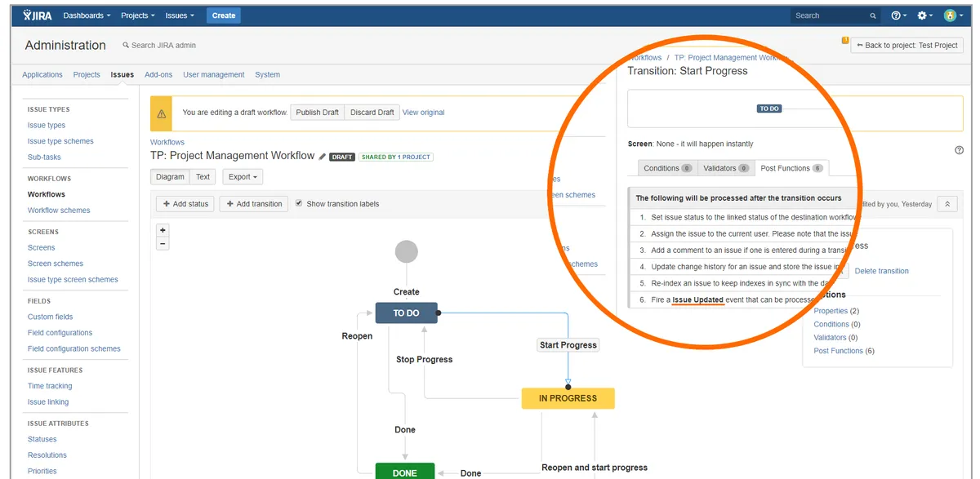This screenshot has height=479, width=980.
Task: Open Resolutions in the sidebar
Action: (x=47, y=455)
